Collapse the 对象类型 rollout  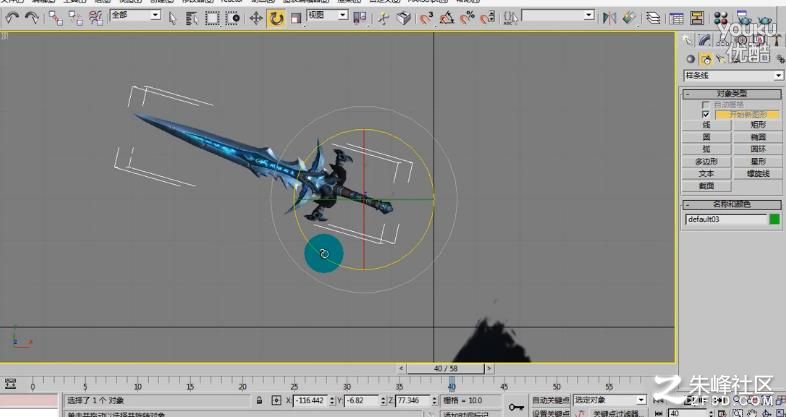731,94
